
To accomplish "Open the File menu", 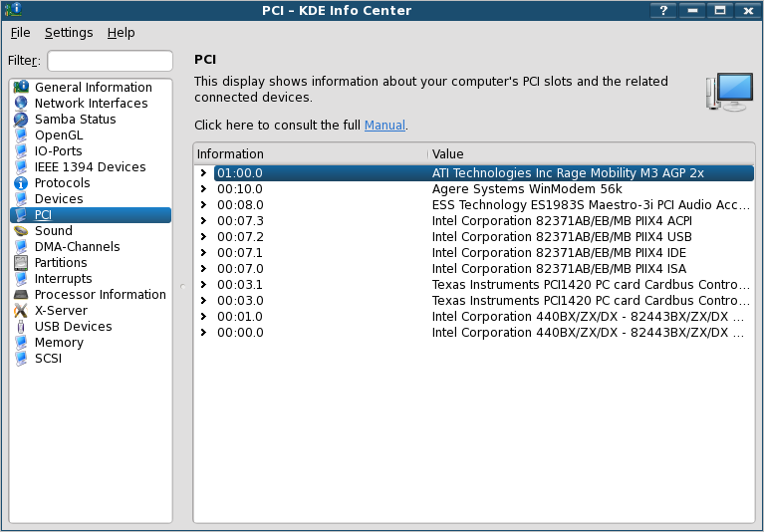I will pyautogui.click(x=20, y=33).
